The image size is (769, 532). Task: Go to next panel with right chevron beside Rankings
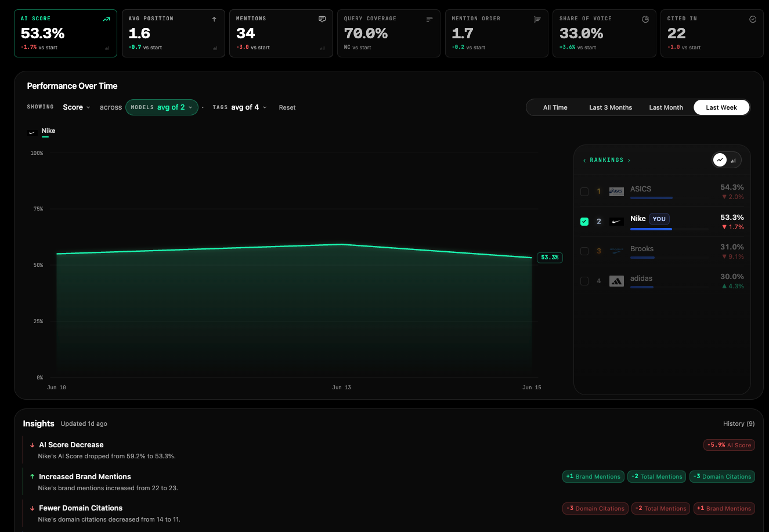click(629, 160)
